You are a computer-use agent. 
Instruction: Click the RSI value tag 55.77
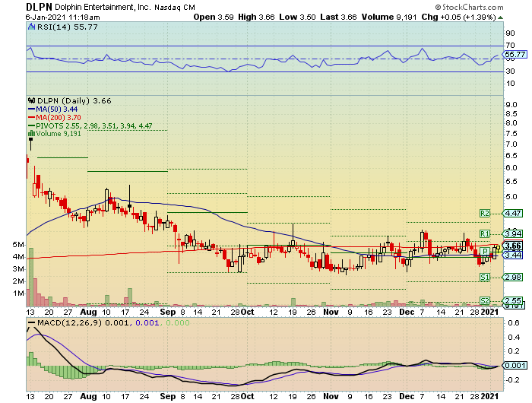click(515, 54)
